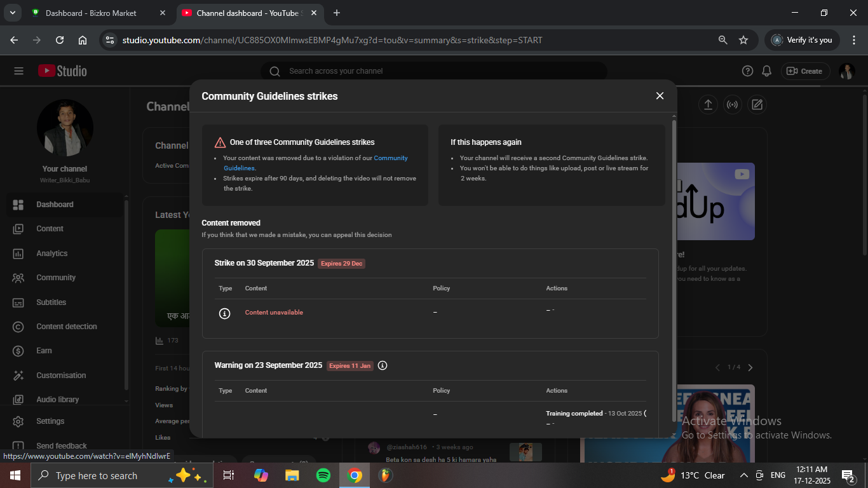Open the notifications bell

[x=767, y=71]
